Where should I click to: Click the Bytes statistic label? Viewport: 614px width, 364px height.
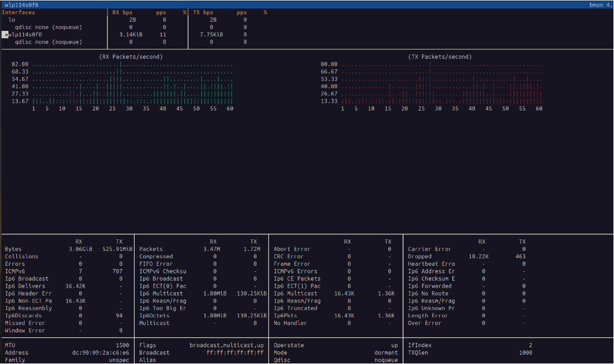click(13, 249)
